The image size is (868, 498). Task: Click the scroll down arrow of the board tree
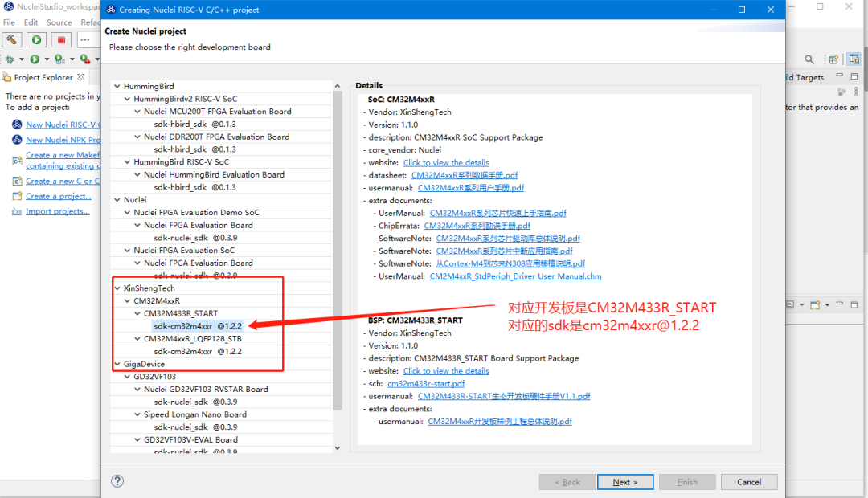coord(337,448)
